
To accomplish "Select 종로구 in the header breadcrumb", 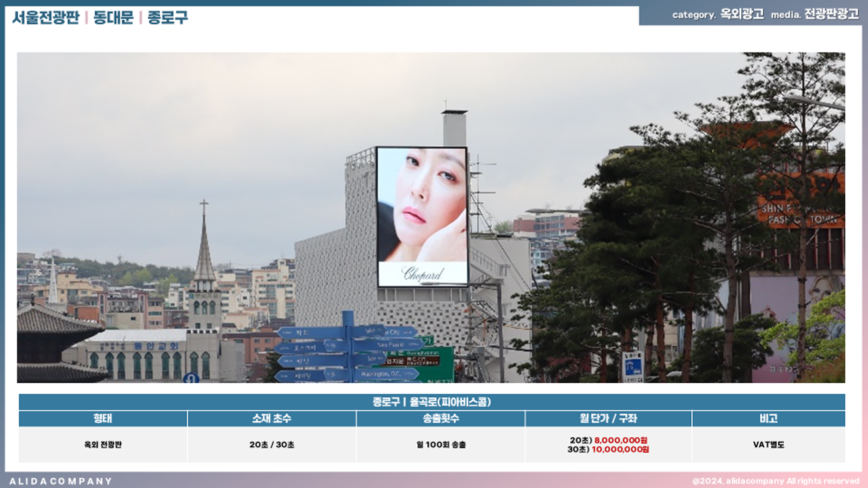I will [168, 17].
